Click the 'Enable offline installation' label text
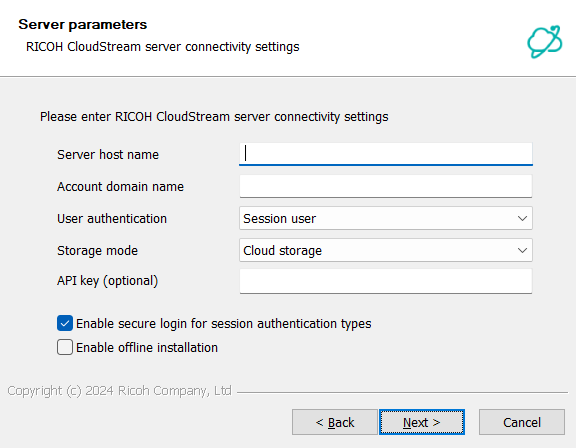The height and width of the screenshot is (448, 576). pyautogui.click(x=147, y=347)
